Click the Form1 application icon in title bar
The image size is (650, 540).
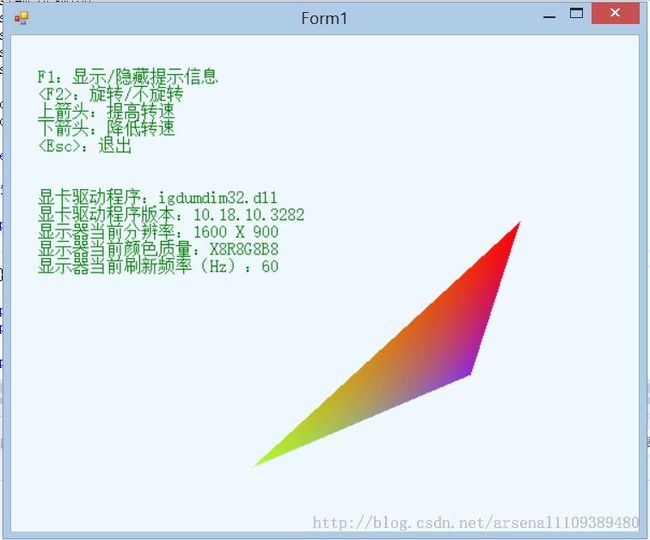pos(21,18)
